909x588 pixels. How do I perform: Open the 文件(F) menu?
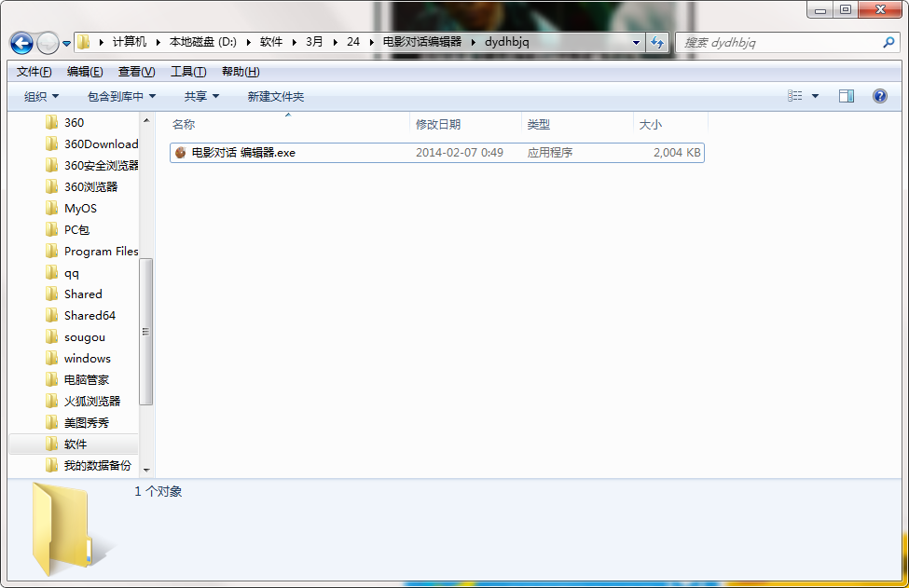point(34,71)
